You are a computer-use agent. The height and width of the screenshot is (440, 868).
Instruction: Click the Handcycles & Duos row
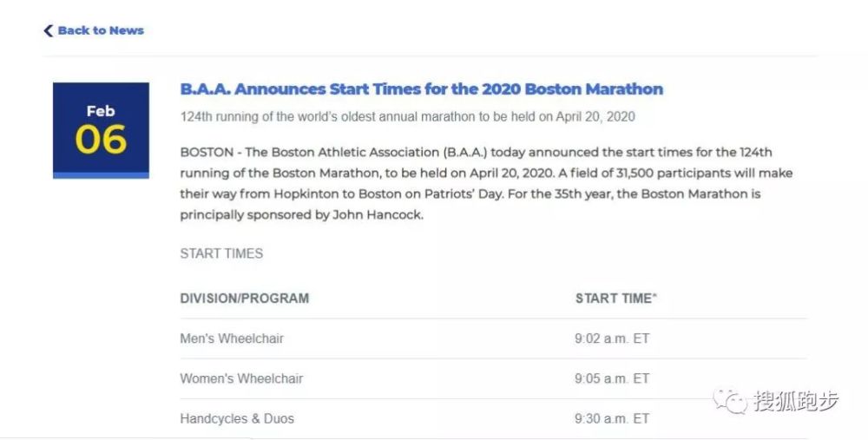493,418
